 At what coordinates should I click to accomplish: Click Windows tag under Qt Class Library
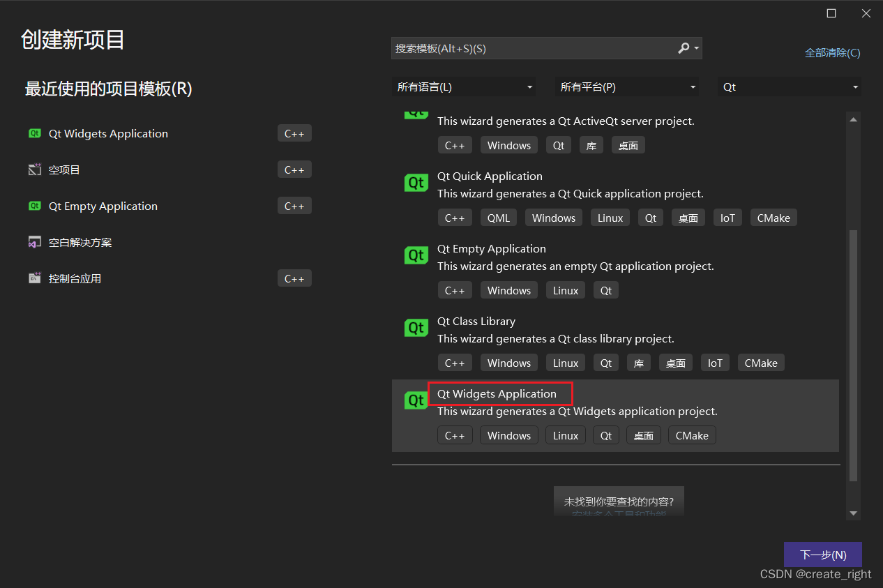pos(509,363)
